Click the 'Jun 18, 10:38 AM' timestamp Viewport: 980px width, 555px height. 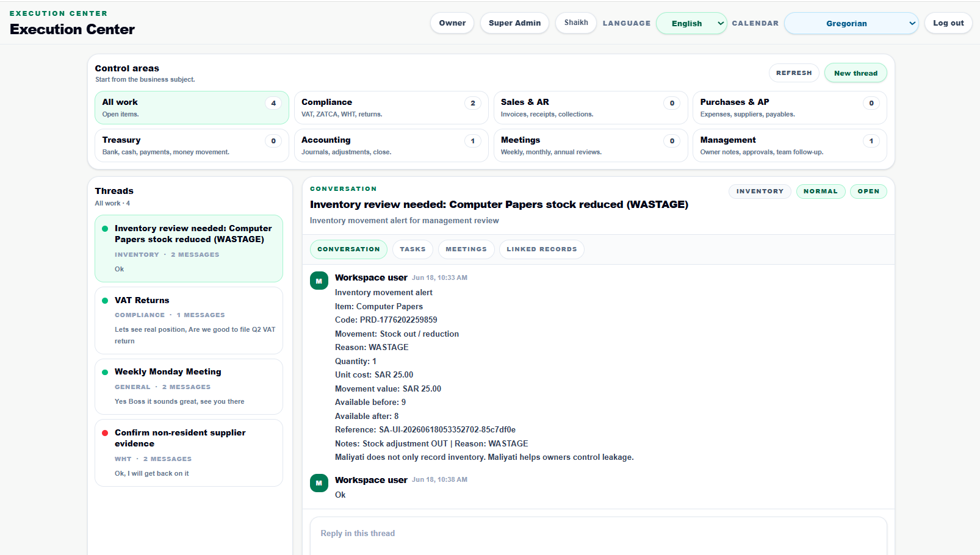(x=439, y=480)
